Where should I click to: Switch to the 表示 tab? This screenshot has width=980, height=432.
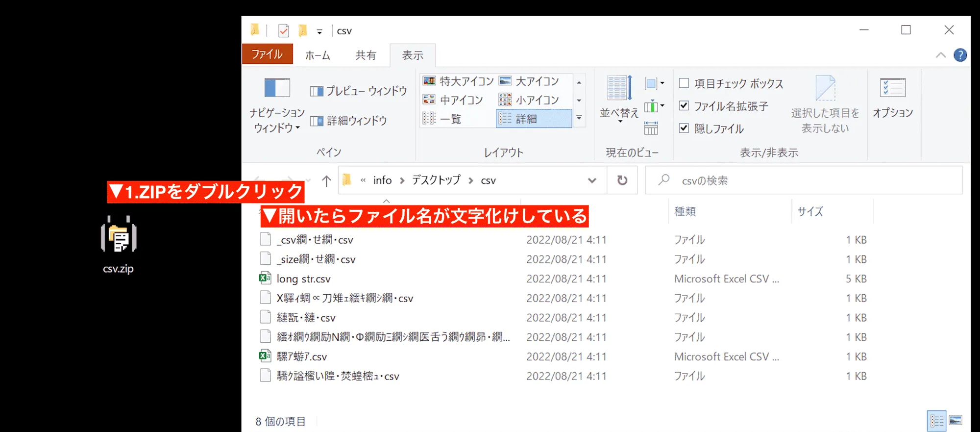pos(413,55)
